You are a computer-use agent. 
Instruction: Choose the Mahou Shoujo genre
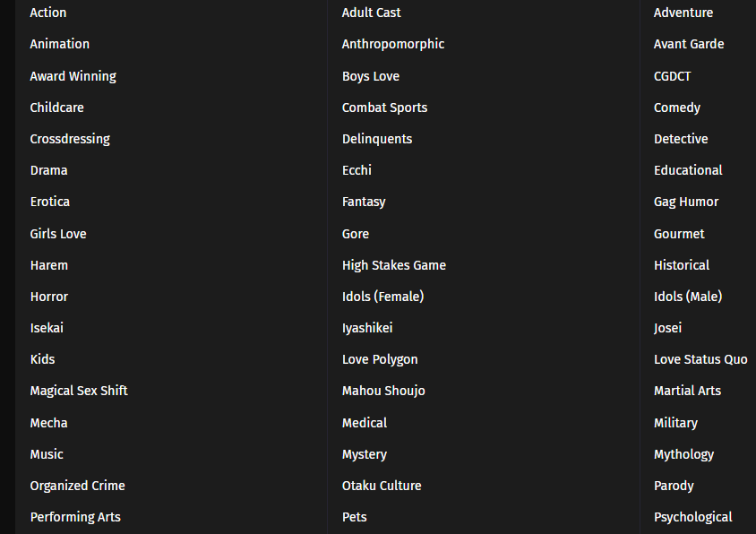[383, 391]
